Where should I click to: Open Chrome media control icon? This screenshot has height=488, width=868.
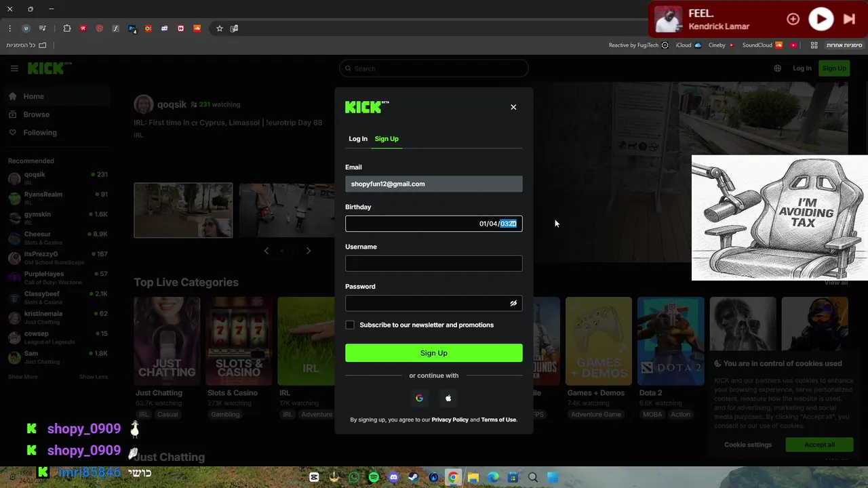coord(42,28)
